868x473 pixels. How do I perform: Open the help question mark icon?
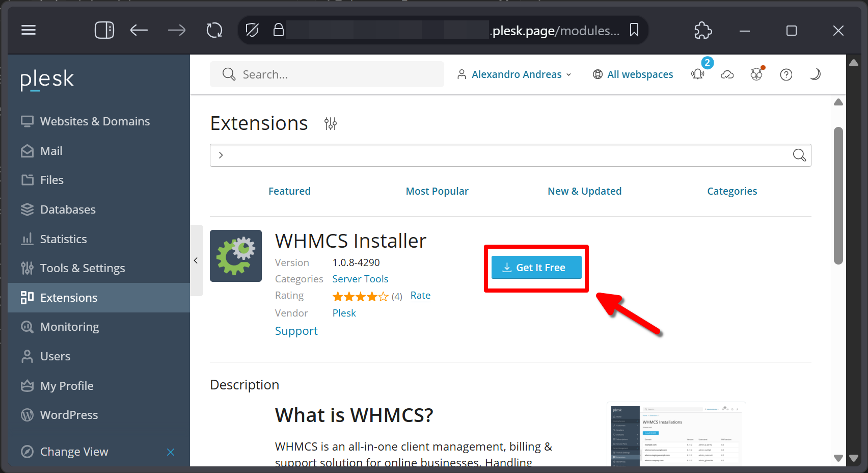[786, 74]
